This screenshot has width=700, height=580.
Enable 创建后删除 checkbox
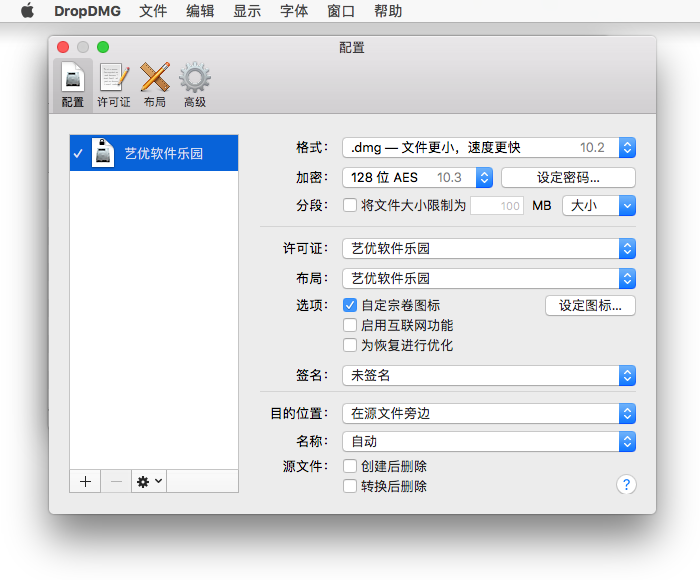coord(350,466)
